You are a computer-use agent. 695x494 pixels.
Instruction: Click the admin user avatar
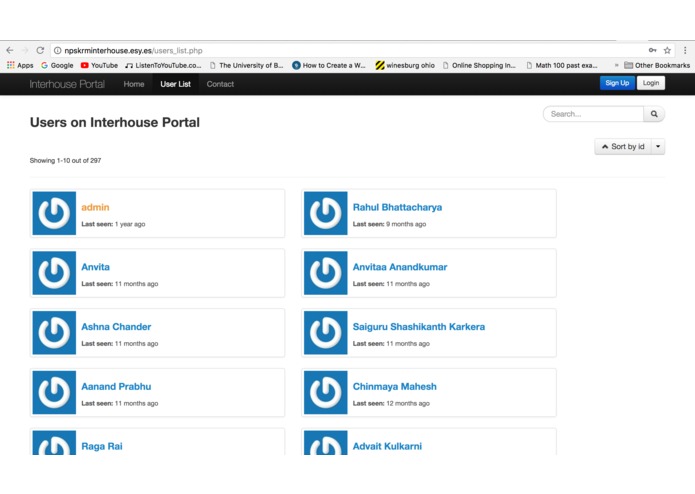[54, 213]
